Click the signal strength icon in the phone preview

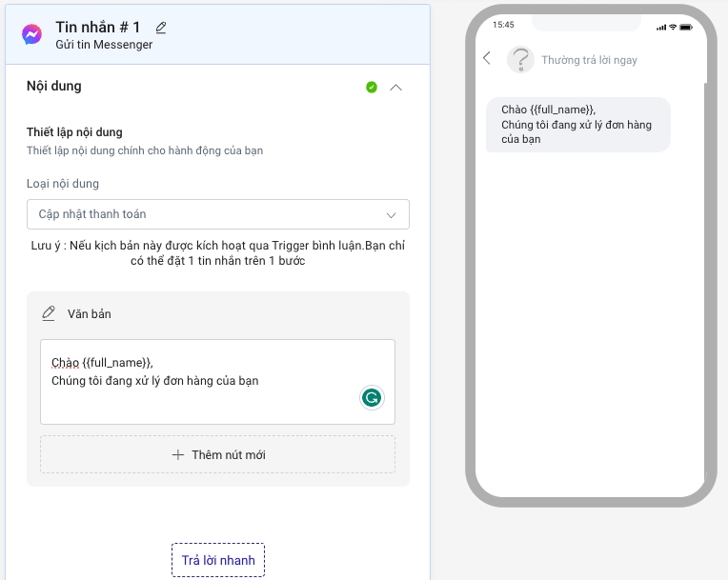coord(661,26)
